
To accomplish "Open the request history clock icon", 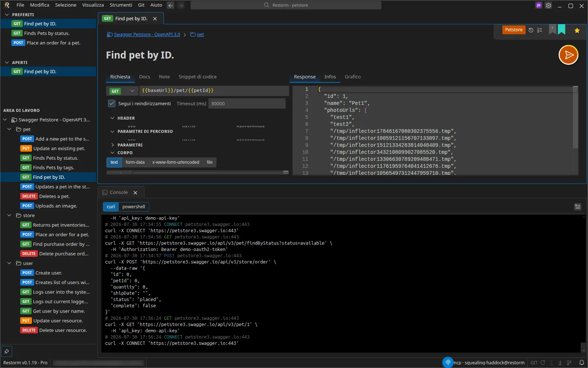I will tap(531, 30).
